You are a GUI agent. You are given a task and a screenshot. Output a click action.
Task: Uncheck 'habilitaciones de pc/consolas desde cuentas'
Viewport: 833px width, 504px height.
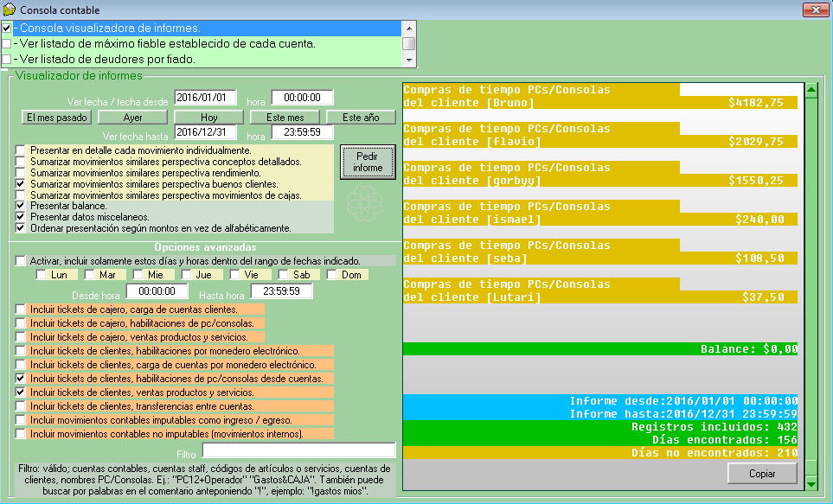tap(20, 378)
